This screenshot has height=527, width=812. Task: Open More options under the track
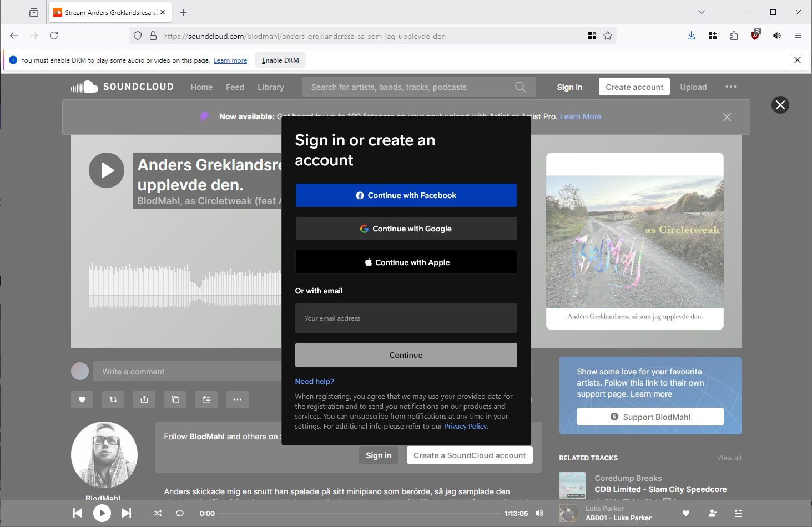(238, 399)
